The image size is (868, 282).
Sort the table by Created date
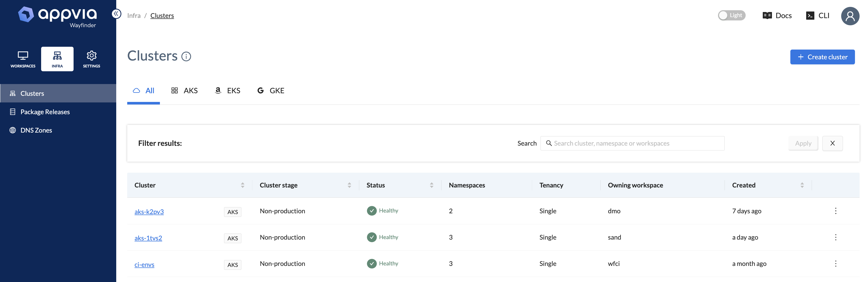point(802,185)
